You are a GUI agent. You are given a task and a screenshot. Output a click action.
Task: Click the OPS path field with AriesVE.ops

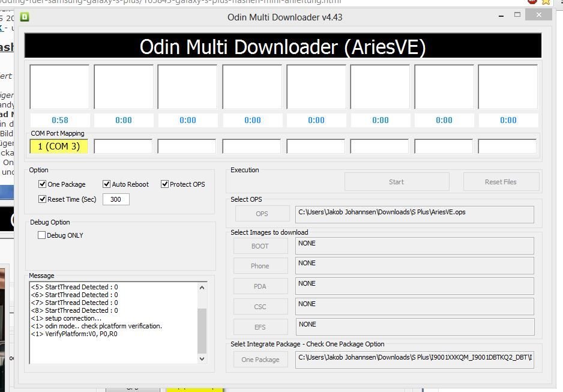pyautogui.click(x=414, y=214)
